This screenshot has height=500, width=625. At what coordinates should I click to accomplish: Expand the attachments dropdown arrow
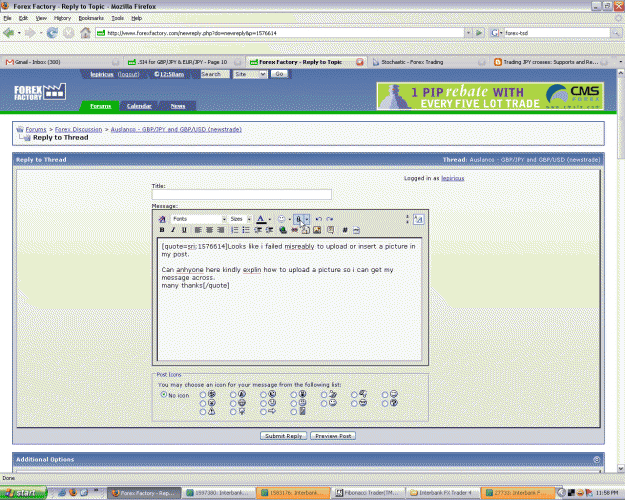coord(307,219)
